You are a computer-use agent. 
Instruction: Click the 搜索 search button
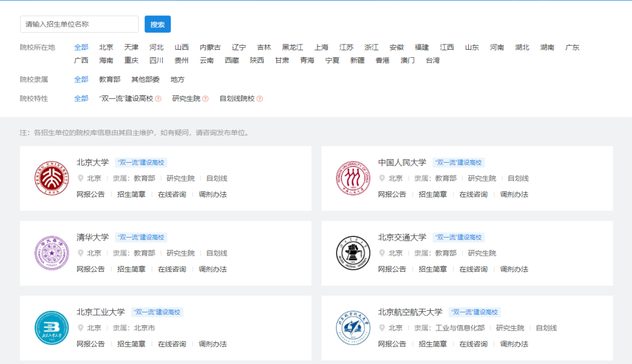[x=157, y=24]
